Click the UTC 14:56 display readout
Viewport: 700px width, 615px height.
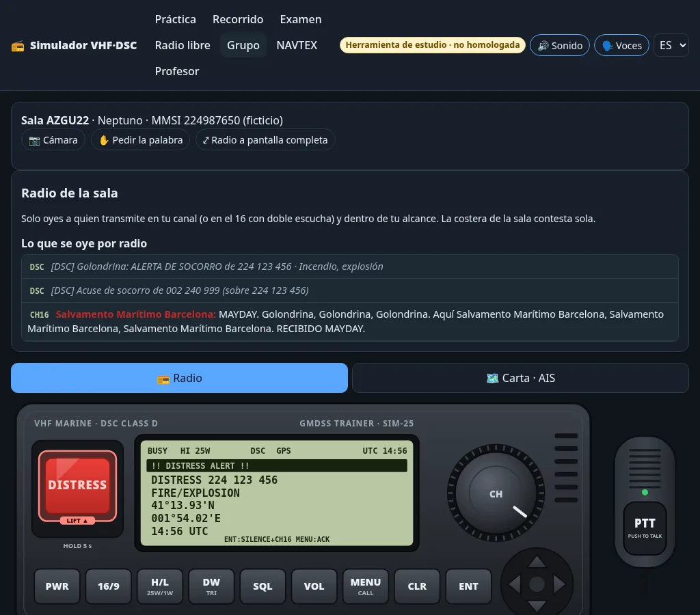[384, 451]
